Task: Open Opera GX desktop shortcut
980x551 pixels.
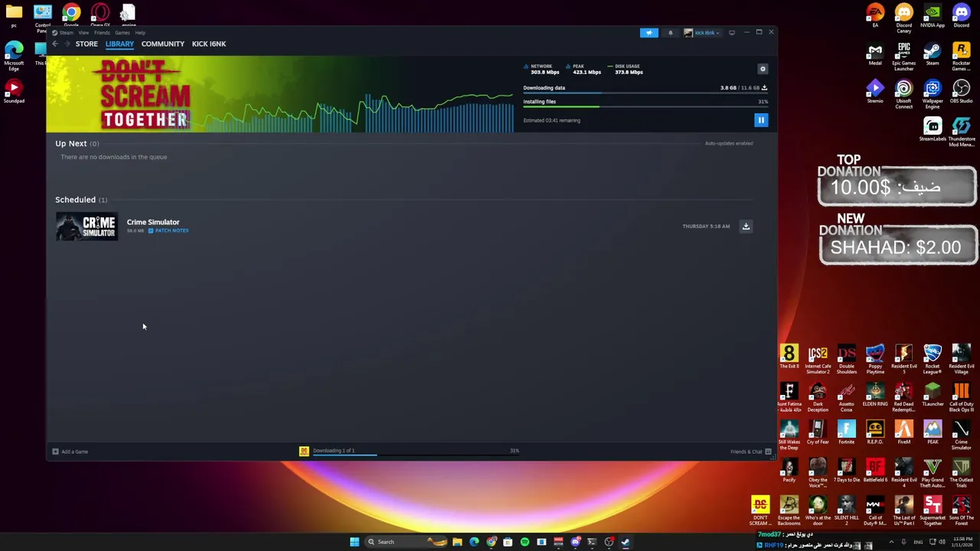Action: 100,15
